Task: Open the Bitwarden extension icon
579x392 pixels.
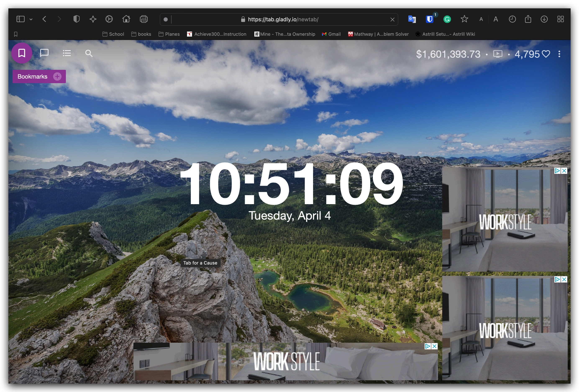Action: coord(429,19)
